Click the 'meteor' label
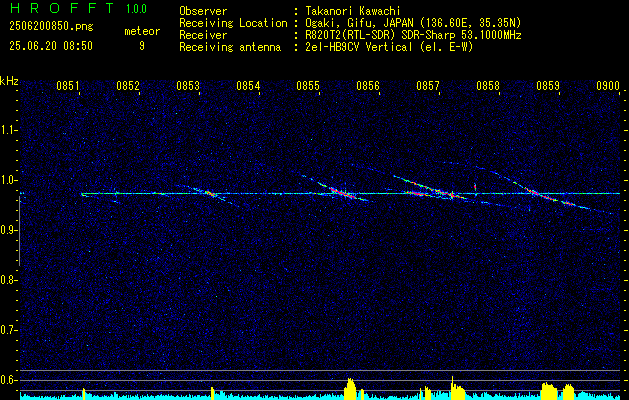 142,31
